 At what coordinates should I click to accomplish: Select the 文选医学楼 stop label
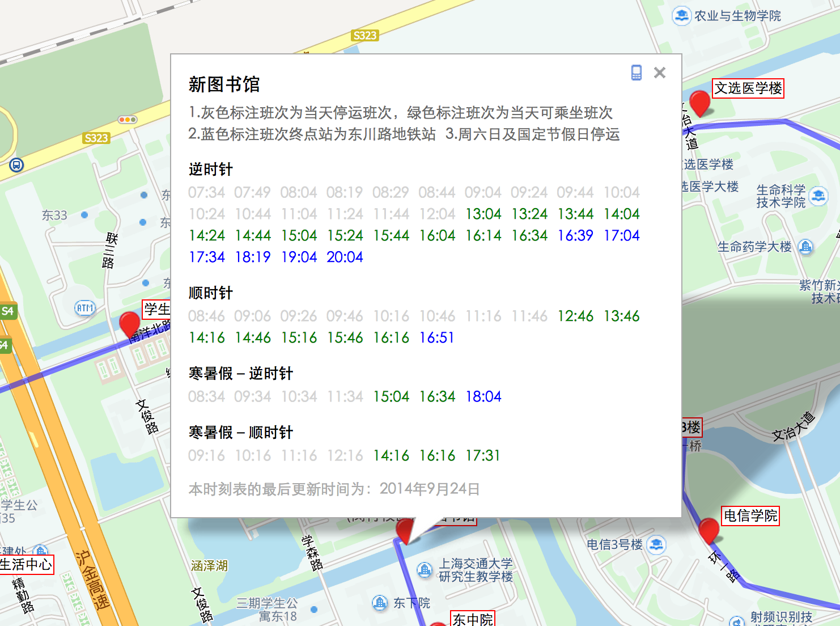pos(748,88)
